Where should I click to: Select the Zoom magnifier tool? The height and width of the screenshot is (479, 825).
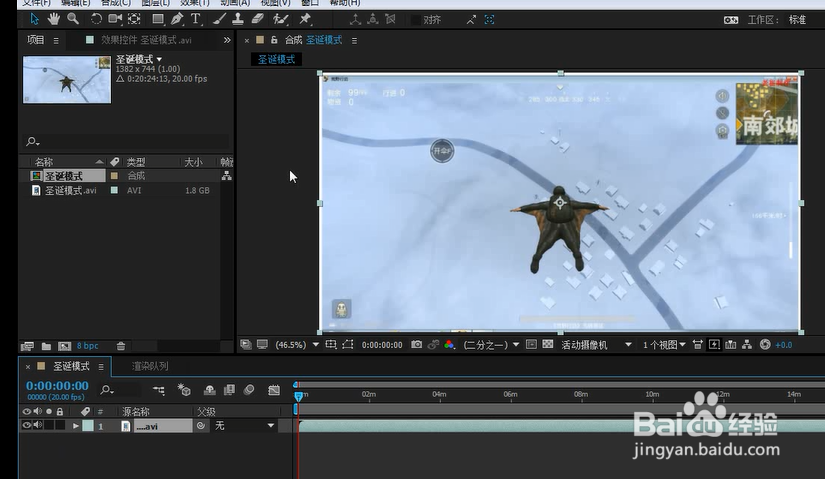(x=73, y=19)
